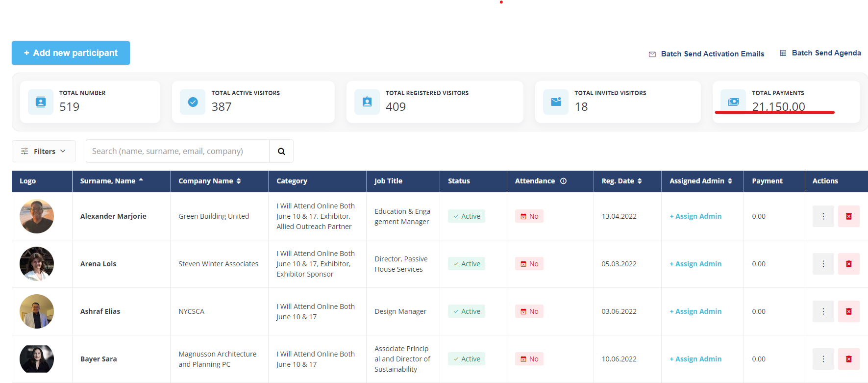
Task: Click the Attendance info icon in the header
Action: (563, 181)
